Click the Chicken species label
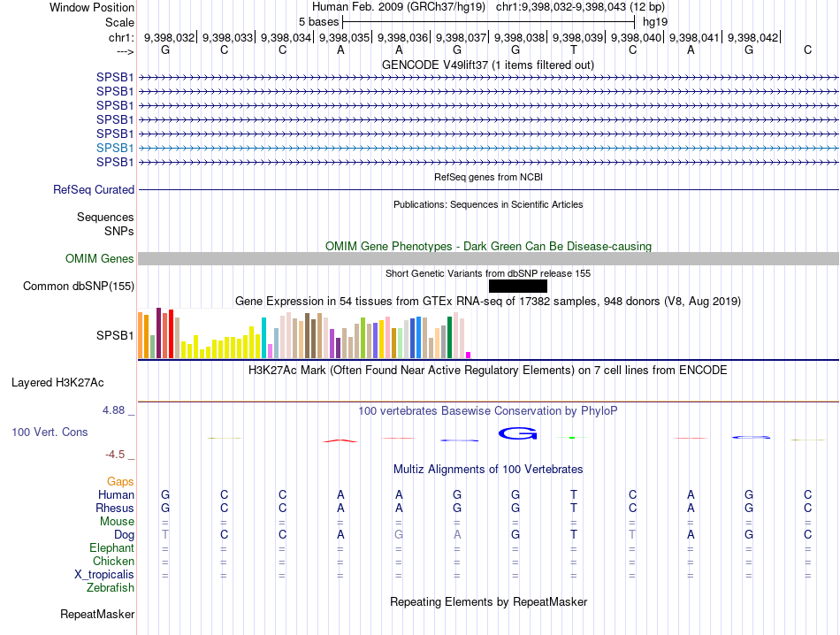The width and height of the screenshot is (840, 635). tap(113, 561)
